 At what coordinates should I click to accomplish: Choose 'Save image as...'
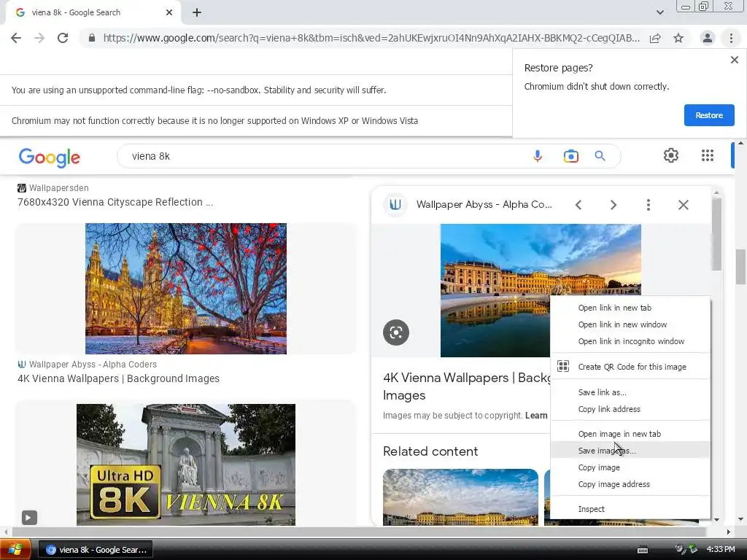point(630,451)
